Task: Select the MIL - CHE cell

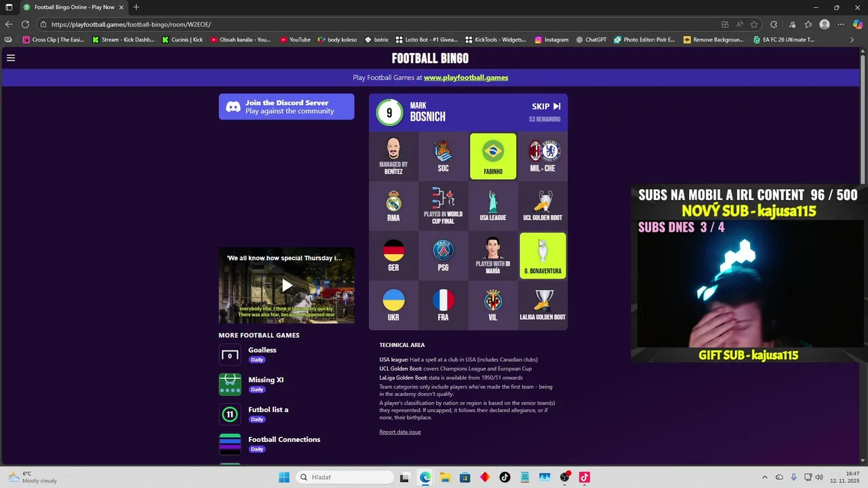Action: click(x=542, y=156)
